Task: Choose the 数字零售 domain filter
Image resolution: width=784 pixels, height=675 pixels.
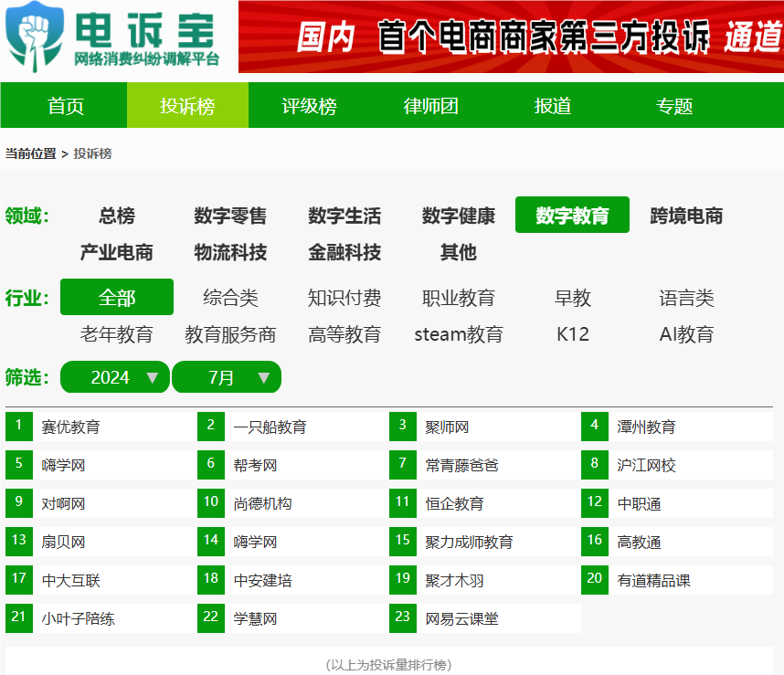Action: click(230, 216)
